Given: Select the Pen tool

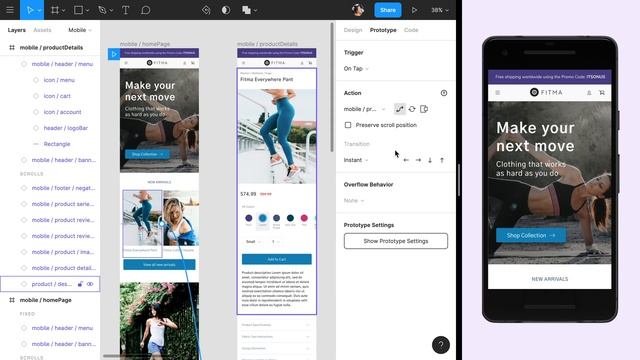Looking at the screenshot, I should 102,10.
